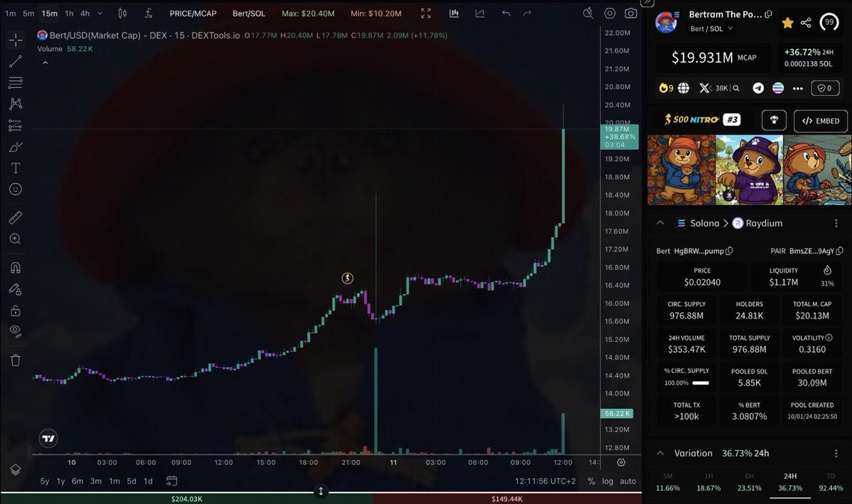The image size is (852, 504).
Task: Open Variation section options menu
Action: point(836,453)
